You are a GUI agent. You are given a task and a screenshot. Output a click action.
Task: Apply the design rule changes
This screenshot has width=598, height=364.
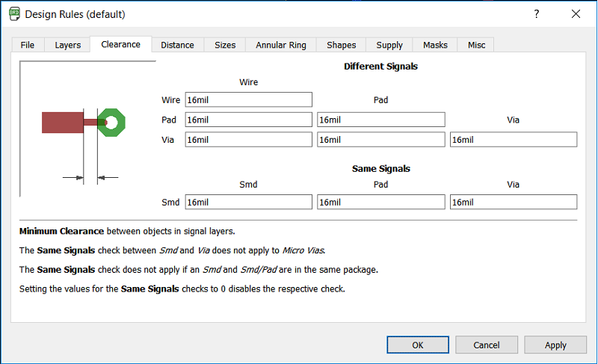coord(555,345)
